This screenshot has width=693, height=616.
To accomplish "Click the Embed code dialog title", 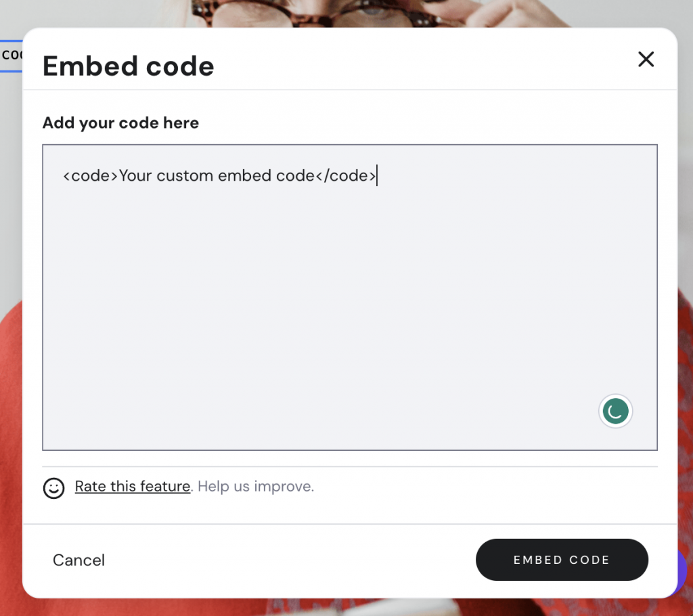I will 128,66.
